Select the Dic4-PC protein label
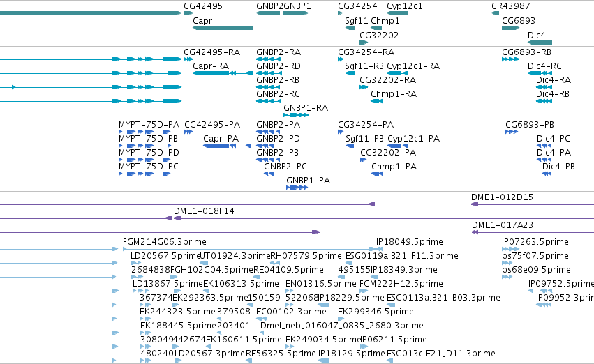This screenshot has width=594, height=364. pos(553,139)
